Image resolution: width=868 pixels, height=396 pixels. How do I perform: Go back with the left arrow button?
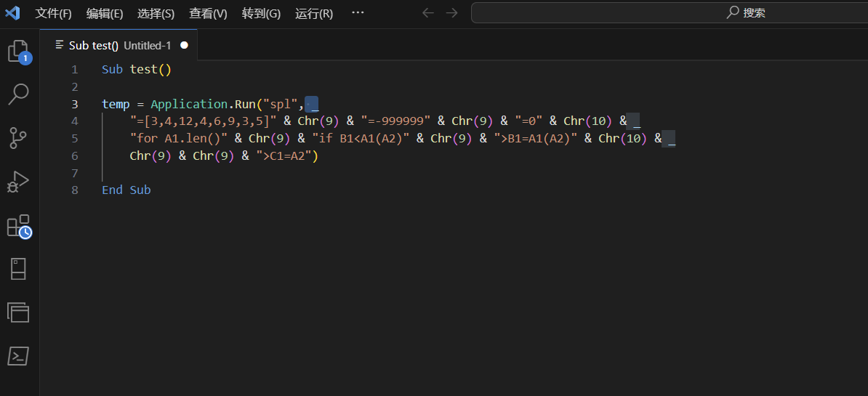click(x=428, y=13)
